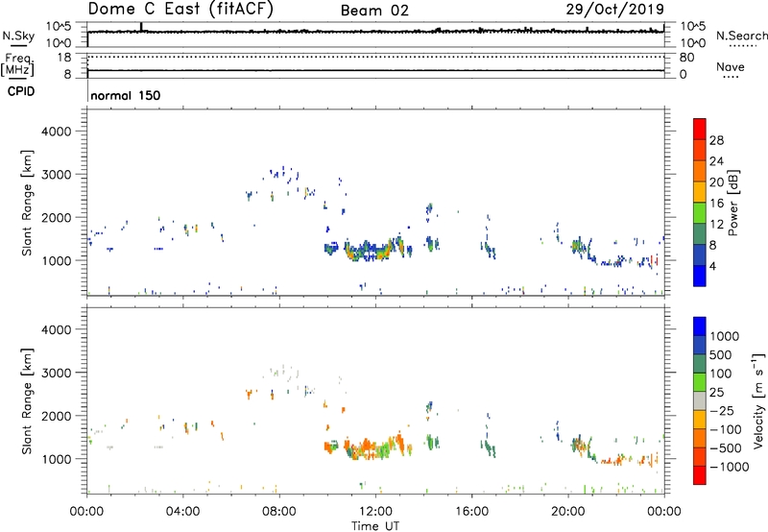Image resolution: width=768 pixels, height=532 pixels.
Task: Select the "Freq. [MHz]" axis label
Action: coord(18,64)
